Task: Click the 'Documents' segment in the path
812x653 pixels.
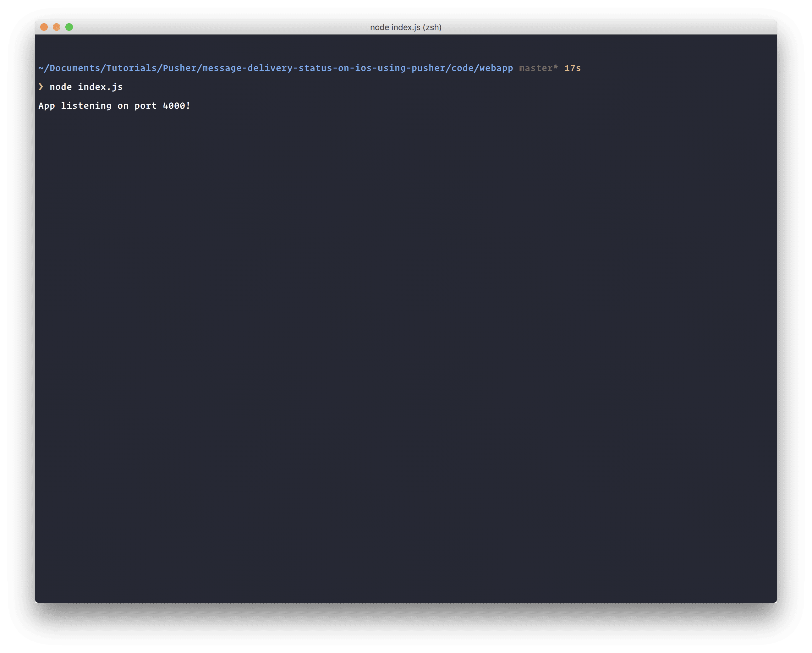Action: pos(75,68)
